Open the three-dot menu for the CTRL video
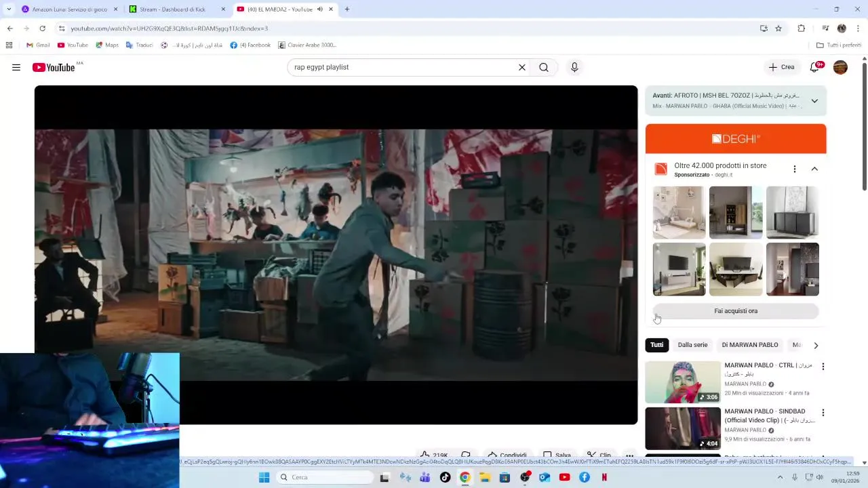This screenshot has height=488, width=868. (823, 367)
